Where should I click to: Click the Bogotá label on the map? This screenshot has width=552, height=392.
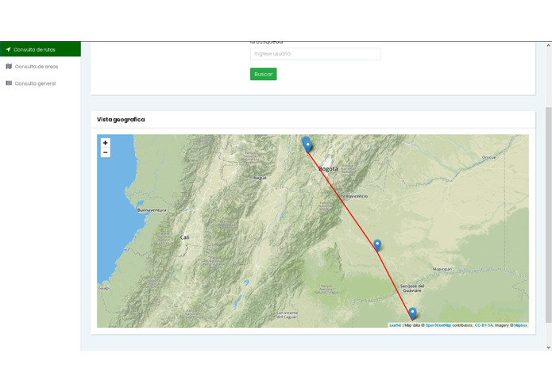pos(328,169)
